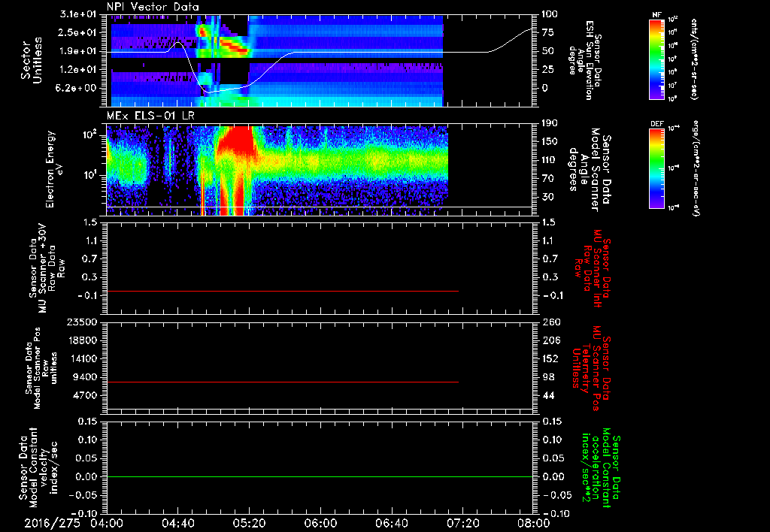The image size is (770, 532).
Task: Click the white ESH Sun elevation curve peak
Action: pos(178,43)
